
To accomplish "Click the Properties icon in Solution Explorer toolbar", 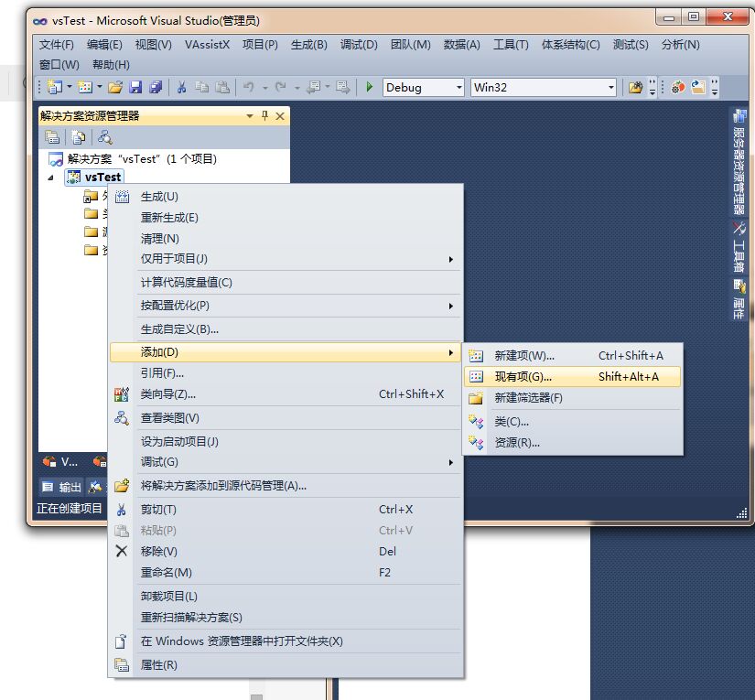I will (x=52, y=137).
